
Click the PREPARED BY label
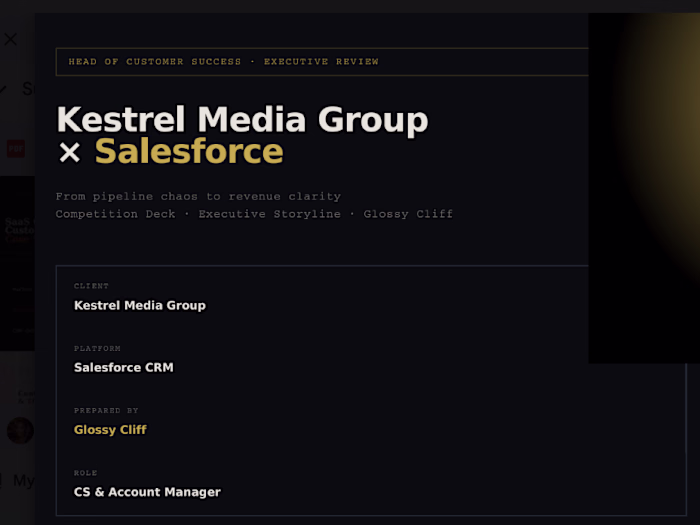tap(106, 410)
